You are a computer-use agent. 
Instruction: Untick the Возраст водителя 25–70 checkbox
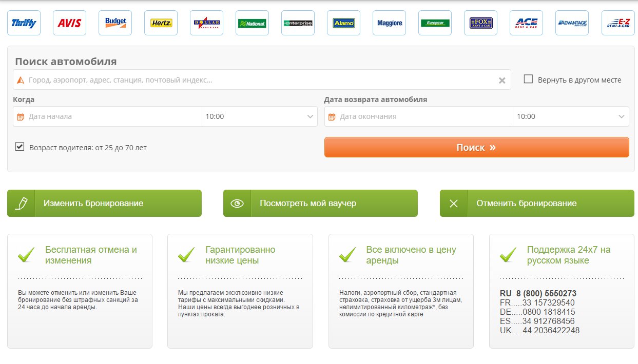20,147
